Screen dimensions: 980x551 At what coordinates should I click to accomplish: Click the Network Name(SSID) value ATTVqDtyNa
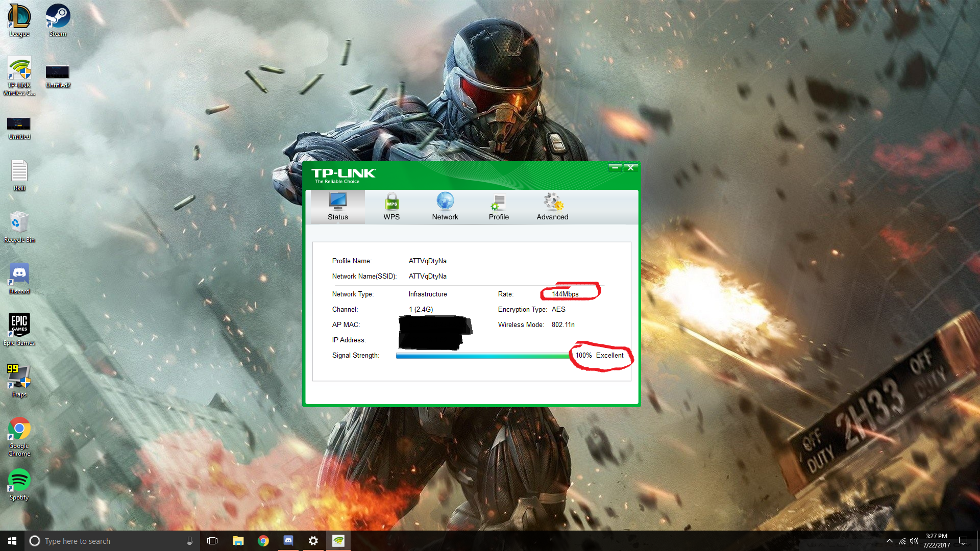[x=428, y=277]
